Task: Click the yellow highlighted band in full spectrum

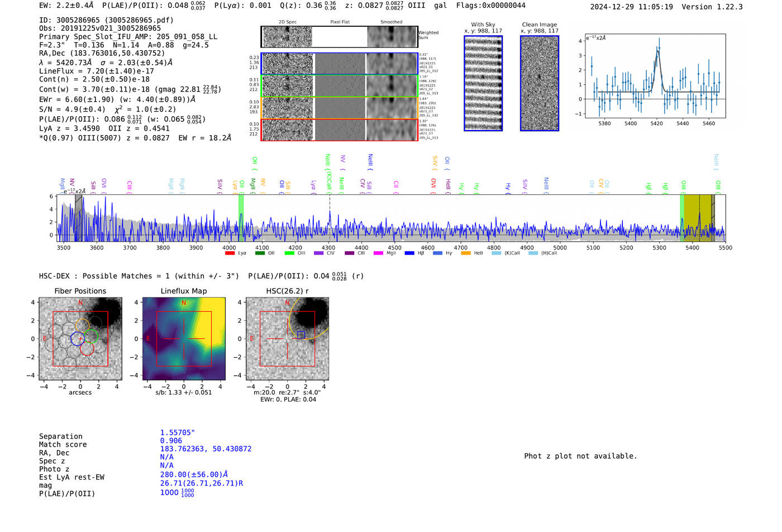Action: [698, 218]
